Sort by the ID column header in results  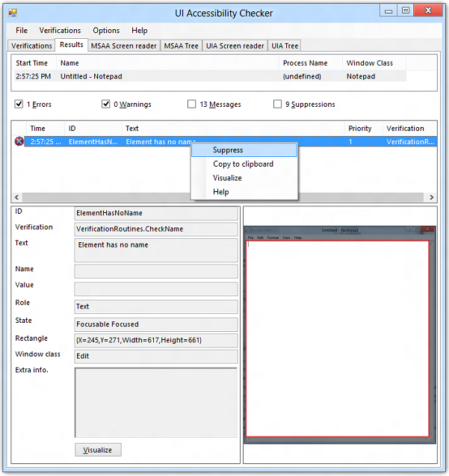pyautogui.click(x=93, y=129)
